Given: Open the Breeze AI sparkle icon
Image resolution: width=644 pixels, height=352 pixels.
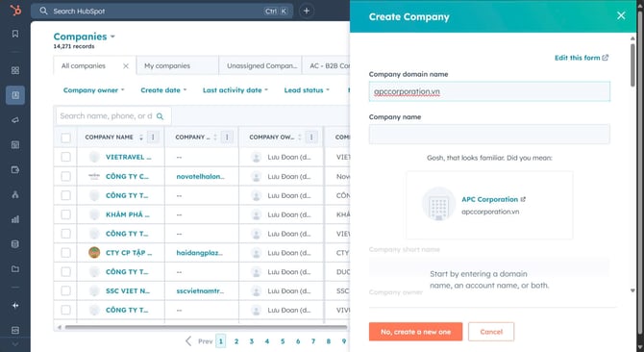Looking at the screenshot, I should coord(15,306).
